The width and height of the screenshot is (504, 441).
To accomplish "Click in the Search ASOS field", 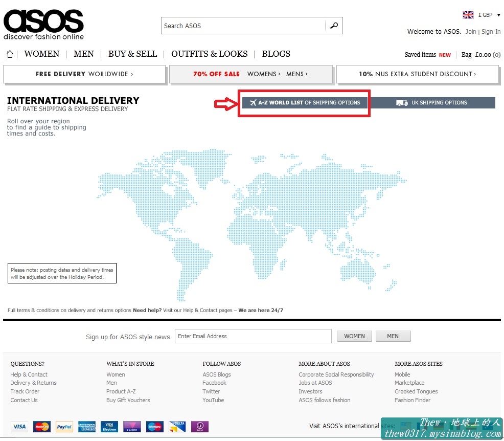I will tap(243, 26).
